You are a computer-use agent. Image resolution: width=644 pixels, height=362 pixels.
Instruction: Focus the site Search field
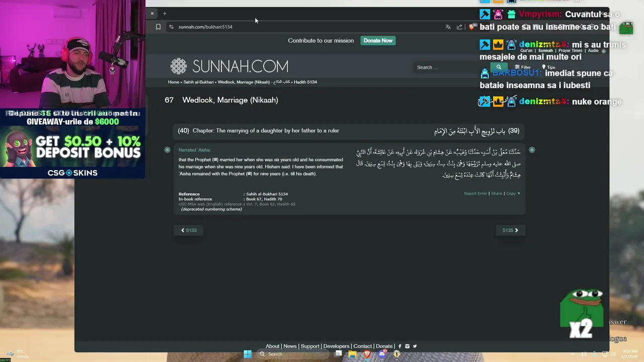pyautogui.click(x=452, y=67)
